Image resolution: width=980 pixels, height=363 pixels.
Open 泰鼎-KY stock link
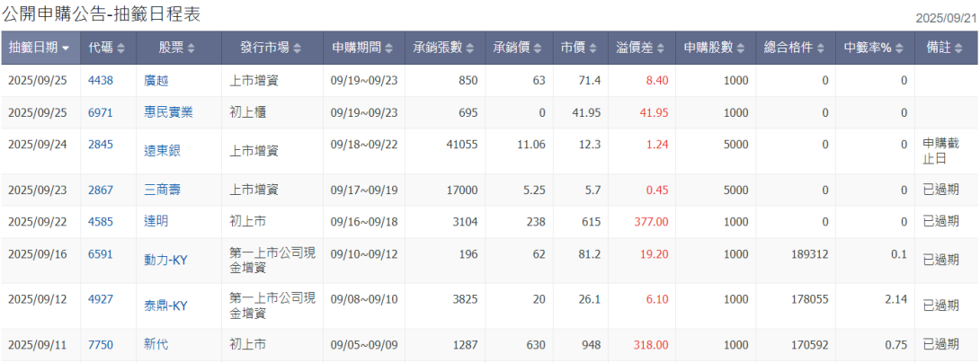pos(165,305)
